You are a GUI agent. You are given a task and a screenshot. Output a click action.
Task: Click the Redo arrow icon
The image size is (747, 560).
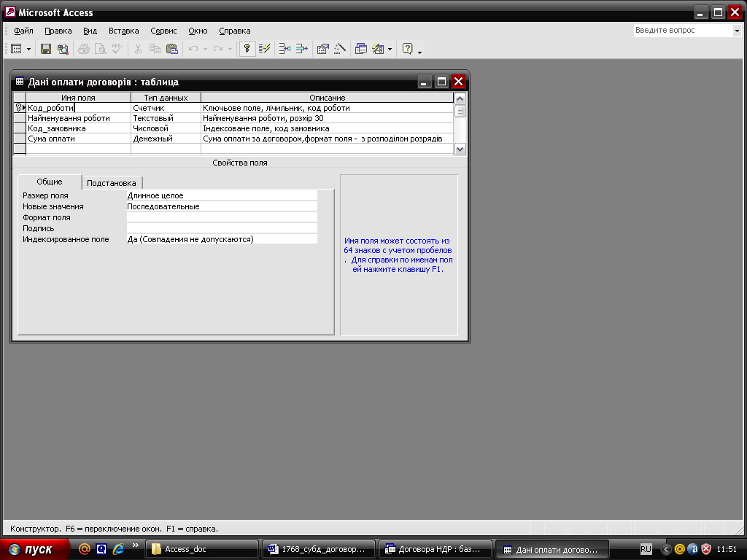coord(217,49)
